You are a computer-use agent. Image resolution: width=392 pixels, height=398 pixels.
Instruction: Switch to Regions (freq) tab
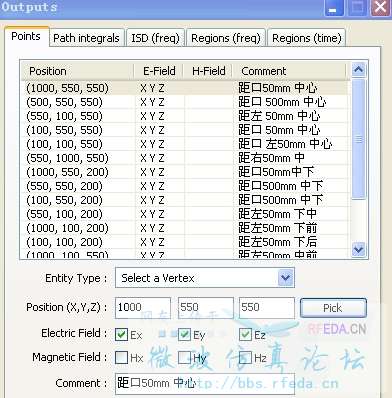click(226, 38)
